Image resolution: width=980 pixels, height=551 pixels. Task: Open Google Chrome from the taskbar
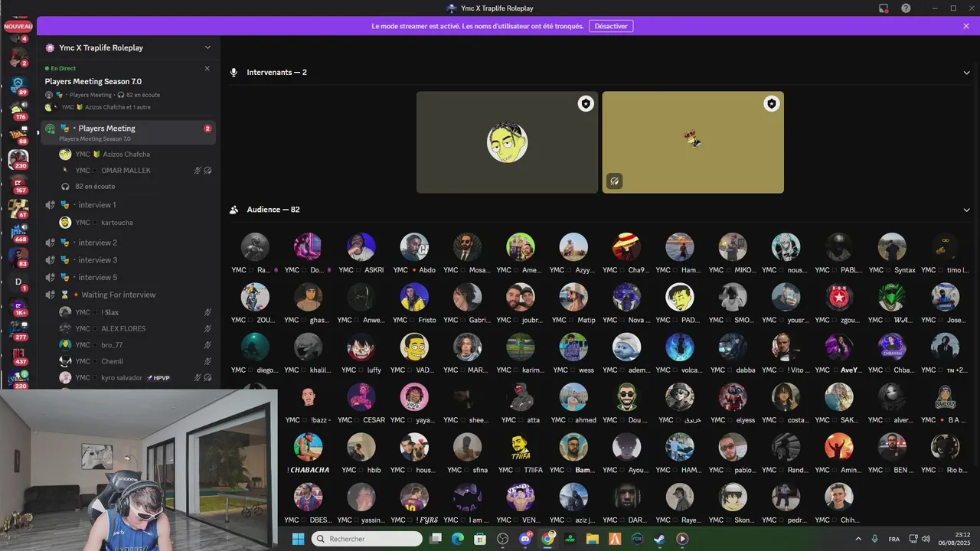[x=547, y=539]
